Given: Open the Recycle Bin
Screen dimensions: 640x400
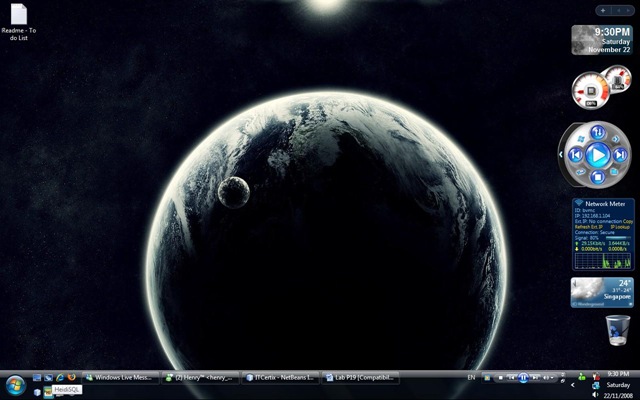Looking at the screenshot, I should coord(618,330).
